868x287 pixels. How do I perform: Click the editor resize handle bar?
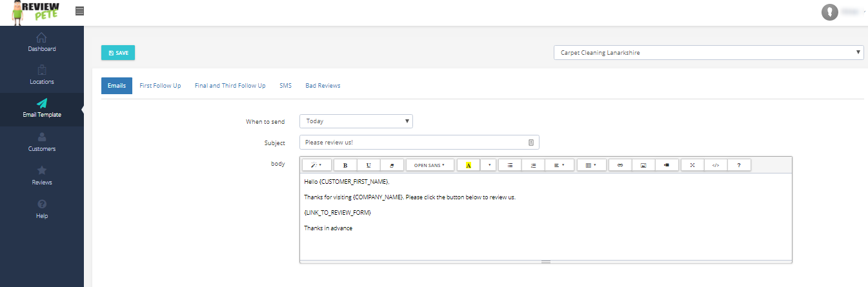coord(546,262)
